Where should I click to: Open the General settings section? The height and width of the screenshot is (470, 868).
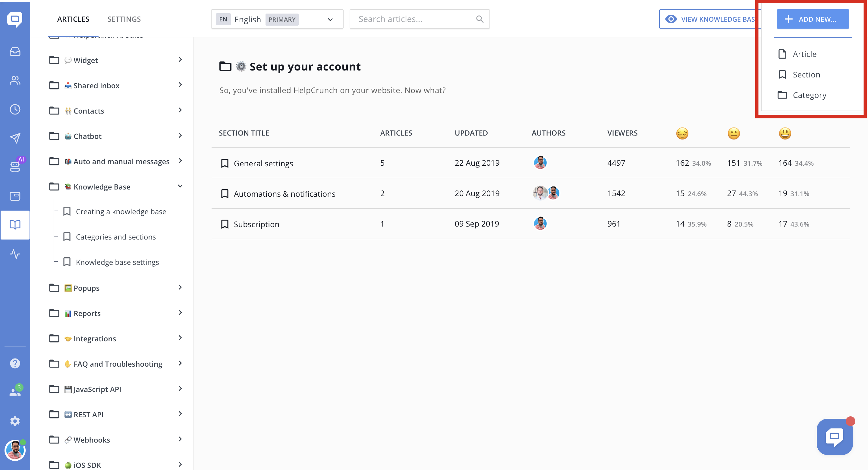point(263,163)
